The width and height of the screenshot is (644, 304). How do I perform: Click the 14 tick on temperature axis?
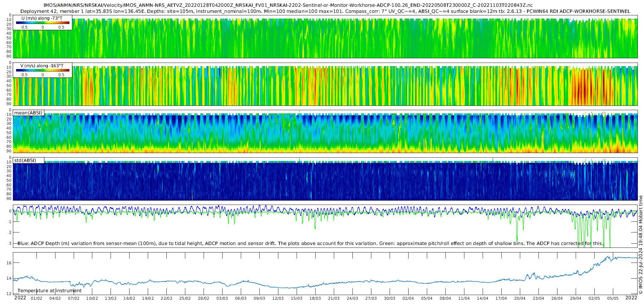pyautogui.click(x=9, y=278)
